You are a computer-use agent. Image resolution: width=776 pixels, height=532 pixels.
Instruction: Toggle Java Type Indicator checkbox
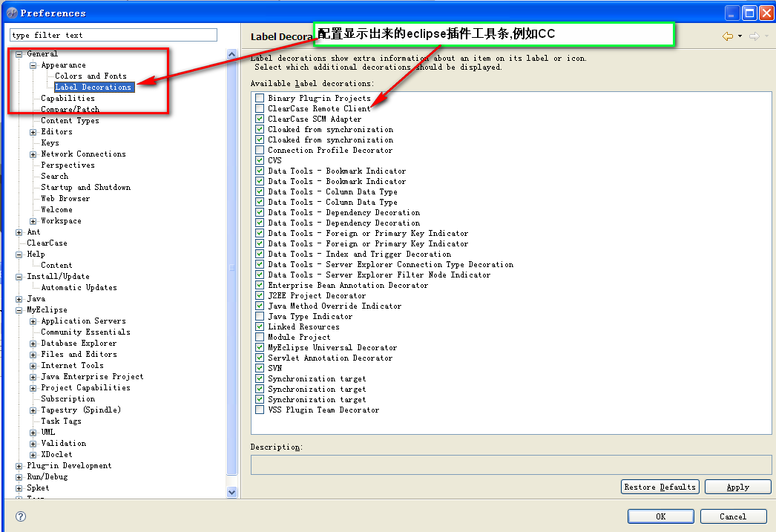coord(260,316)
